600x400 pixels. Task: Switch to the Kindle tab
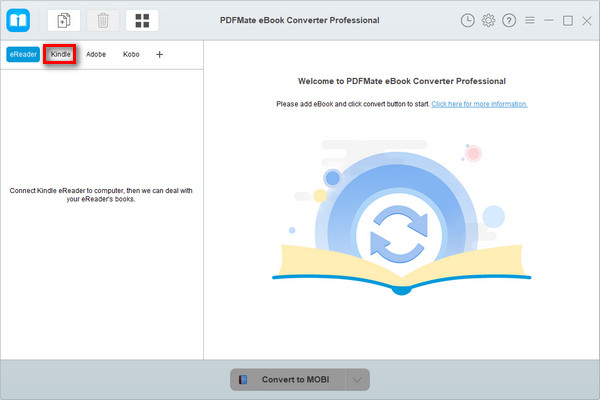(60, 54)
